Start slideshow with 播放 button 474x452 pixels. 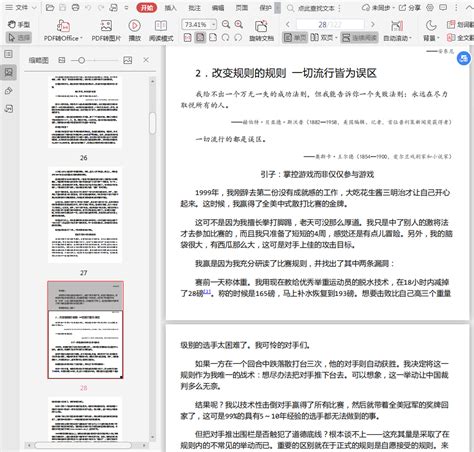pyautogui.click(x=134, y=30)
